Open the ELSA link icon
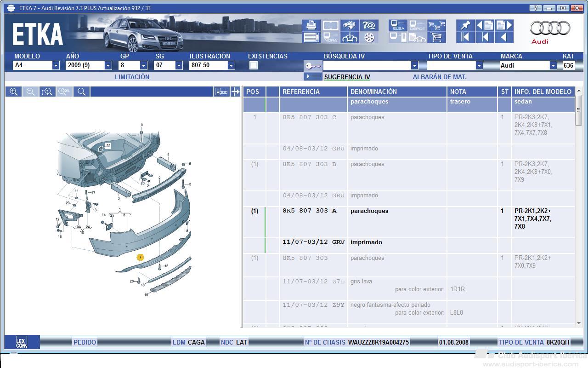Screen dimensions: 588x368 pos(398,25)
